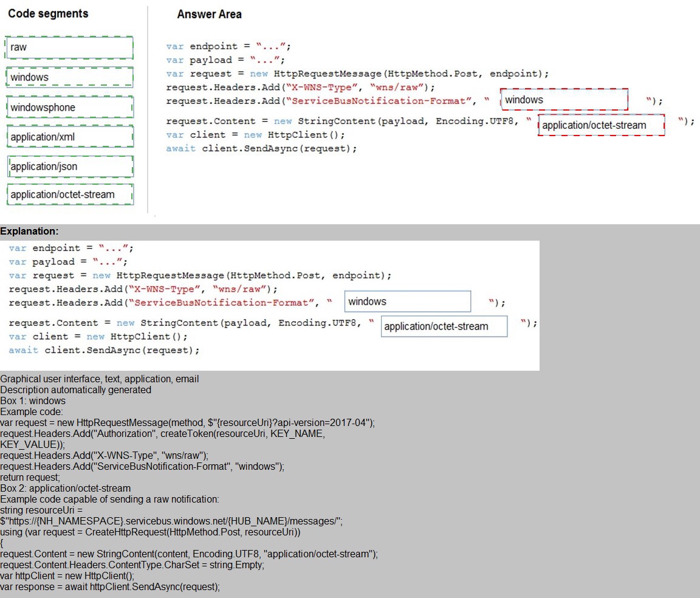Click the 'Box 2: application/octet-stream' text line
This screenshot has width=700, height=598.
(x=65, y=489)
